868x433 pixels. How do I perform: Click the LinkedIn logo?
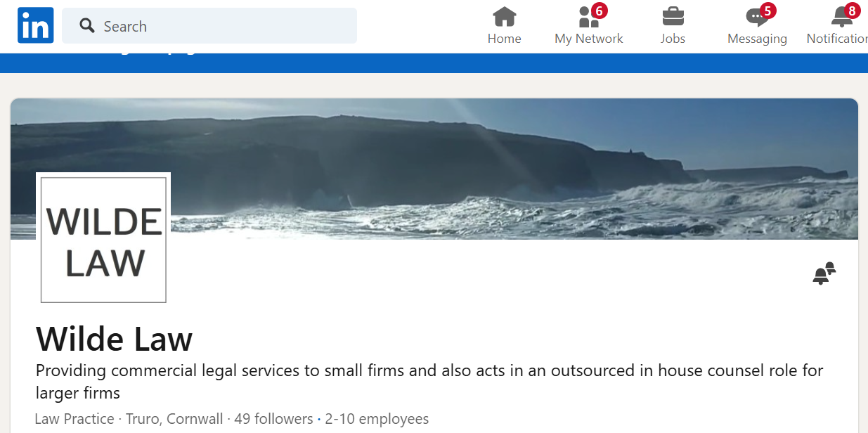(36, 26)
